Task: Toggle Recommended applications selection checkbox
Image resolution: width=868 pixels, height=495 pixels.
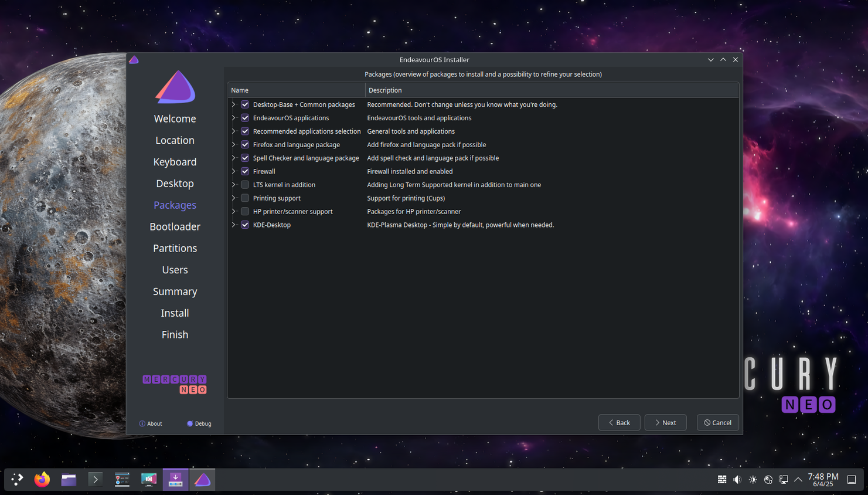Action: pyautogui.click(x=245, y=131)
